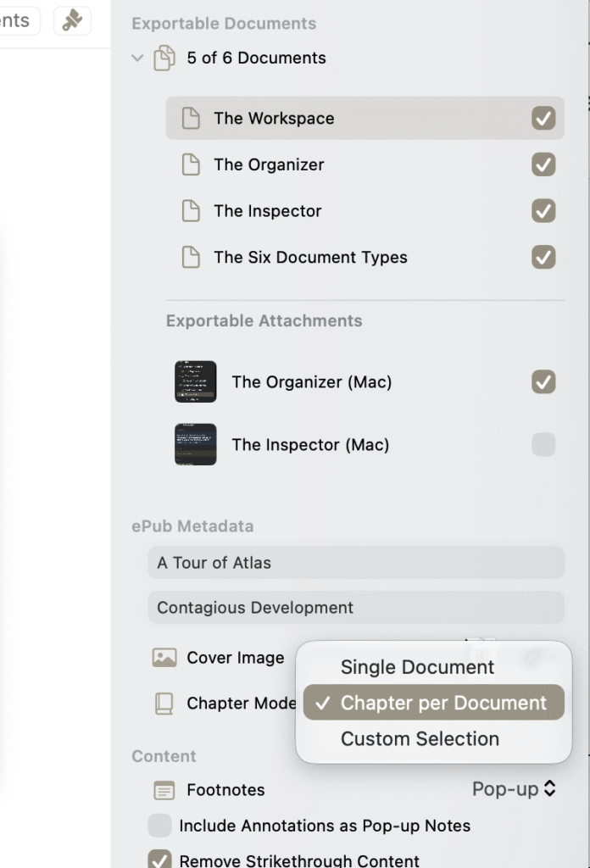Image resolution: width=590 pixels, height=868 pixels.
Task: Click the Content section heading
Action: (164, 756)
